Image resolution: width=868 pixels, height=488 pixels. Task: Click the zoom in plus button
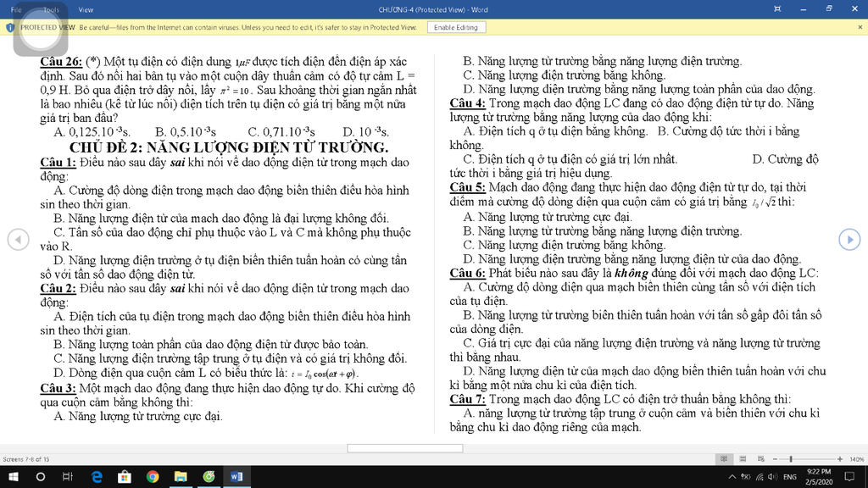click(840, 458)
